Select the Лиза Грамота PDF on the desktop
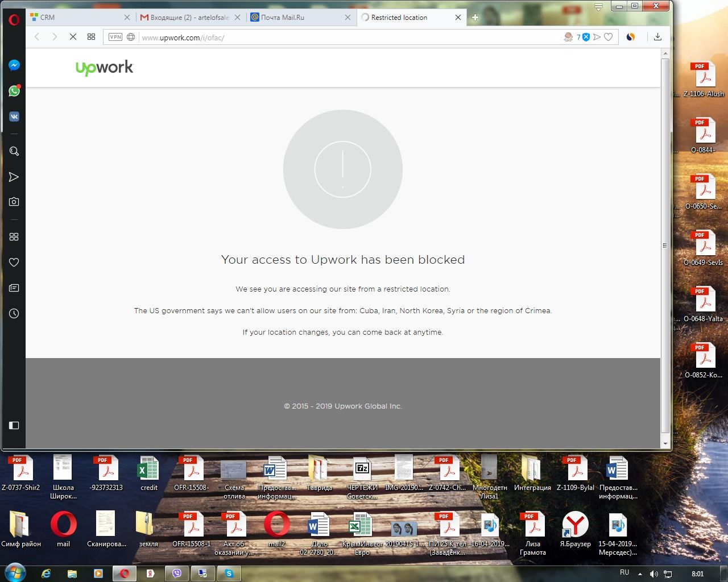 [532, 534]
